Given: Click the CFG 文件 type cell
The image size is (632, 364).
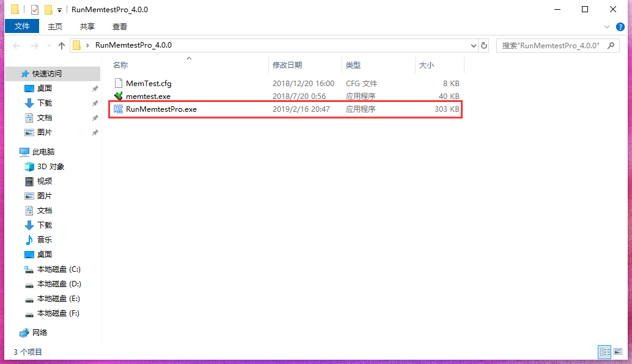Looking at the screenshot, I should tap(361, 83).
